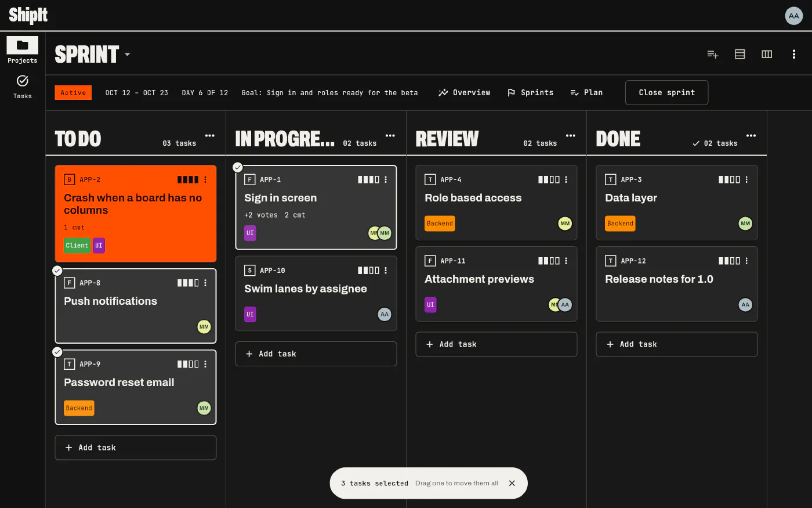Click the Close sprint button
812x508 pixels.
tap(666, 92)
